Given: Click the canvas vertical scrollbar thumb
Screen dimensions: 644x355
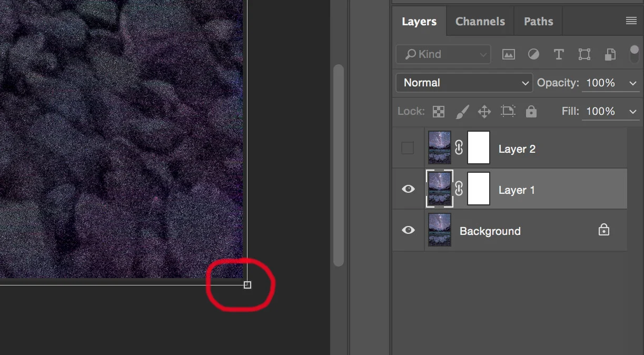Looking at the screenshot, I should [x=339, y=165].
